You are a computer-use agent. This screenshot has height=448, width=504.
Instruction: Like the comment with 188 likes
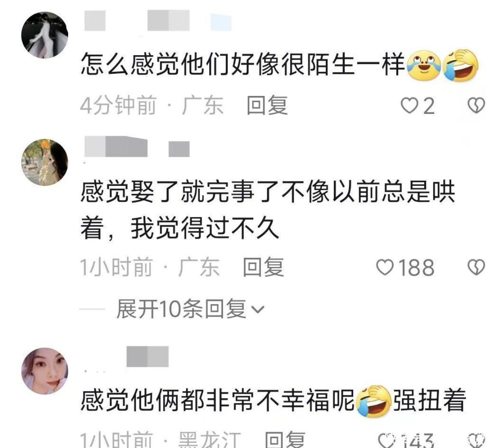pyautogui.click(x=385, y=268)
